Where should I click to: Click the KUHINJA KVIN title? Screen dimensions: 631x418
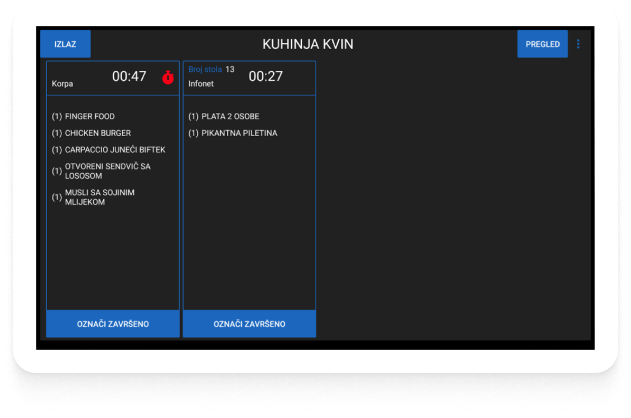307,44
